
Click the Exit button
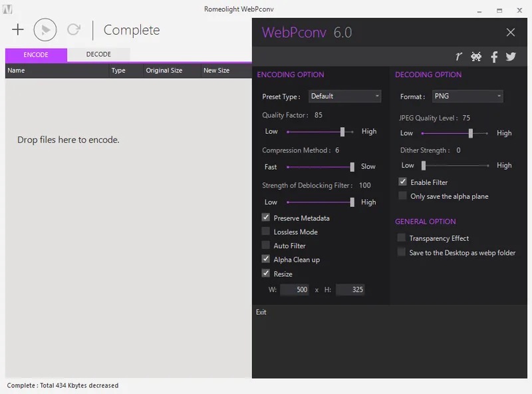pos(261,312)
